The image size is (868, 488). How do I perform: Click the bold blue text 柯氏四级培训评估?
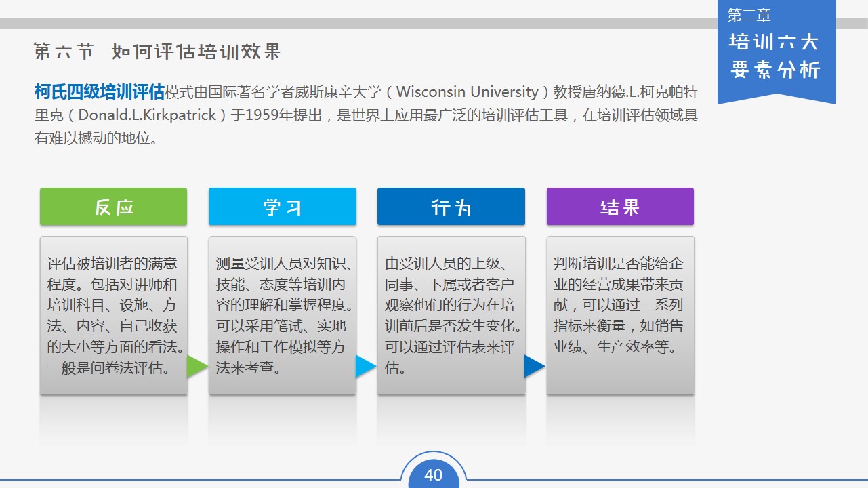pos(100,91)
